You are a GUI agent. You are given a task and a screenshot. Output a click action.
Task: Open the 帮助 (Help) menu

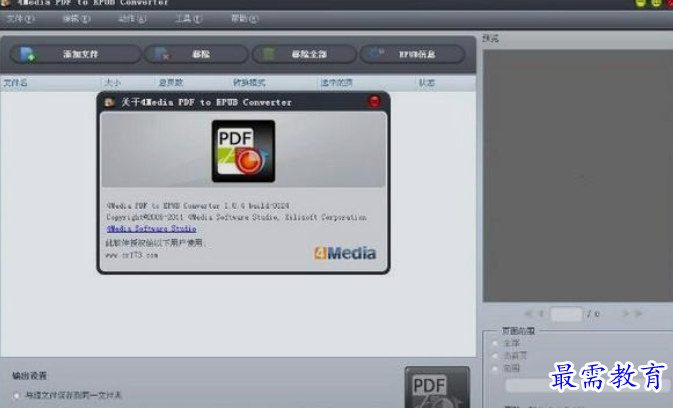[x=244, y=19]
